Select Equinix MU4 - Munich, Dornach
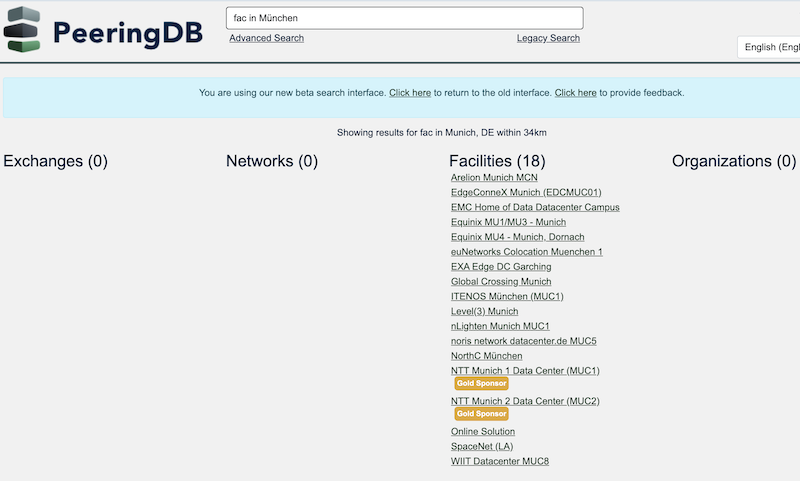 click(x=517, y=237)
